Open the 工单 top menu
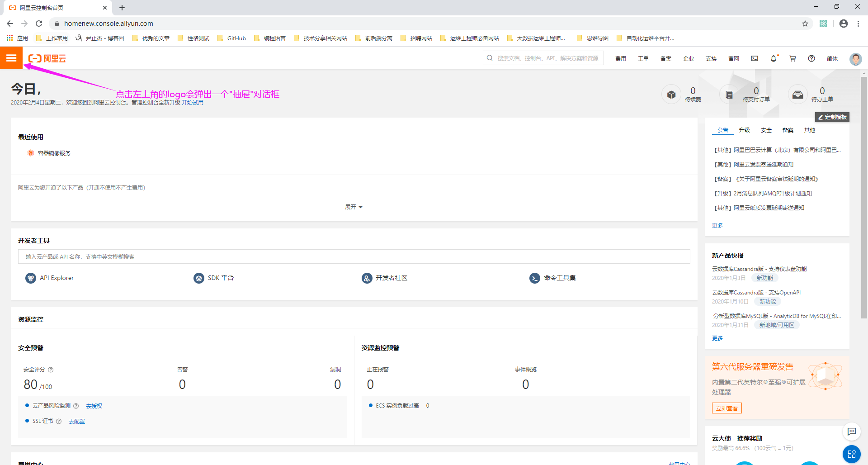 click(x=643, y=59)
